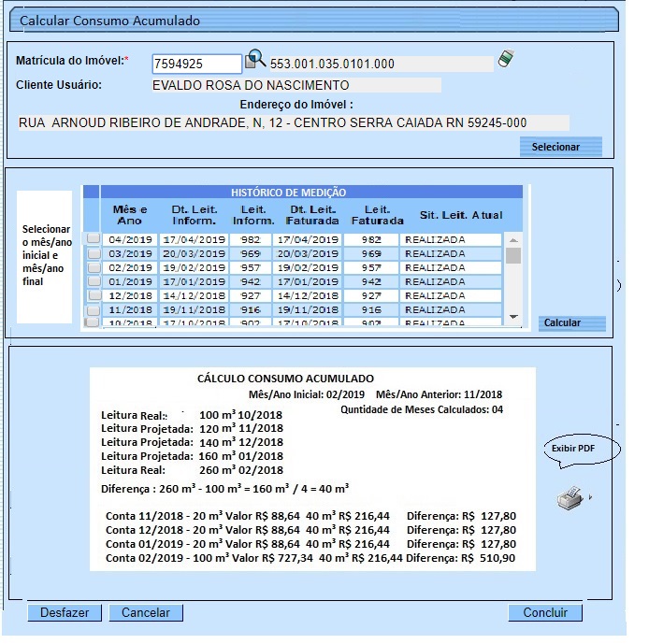Viewport: 649px width, 644px height.
Task: Click the magnifier search icon beside Matrícula
Action: pos(254,61)
